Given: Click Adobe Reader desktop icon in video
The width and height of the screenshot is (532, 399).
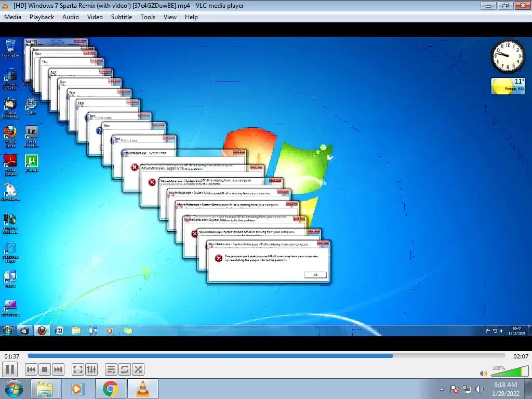Looking at the screenshot, I should pyautogui.click(x=10, y=165).
